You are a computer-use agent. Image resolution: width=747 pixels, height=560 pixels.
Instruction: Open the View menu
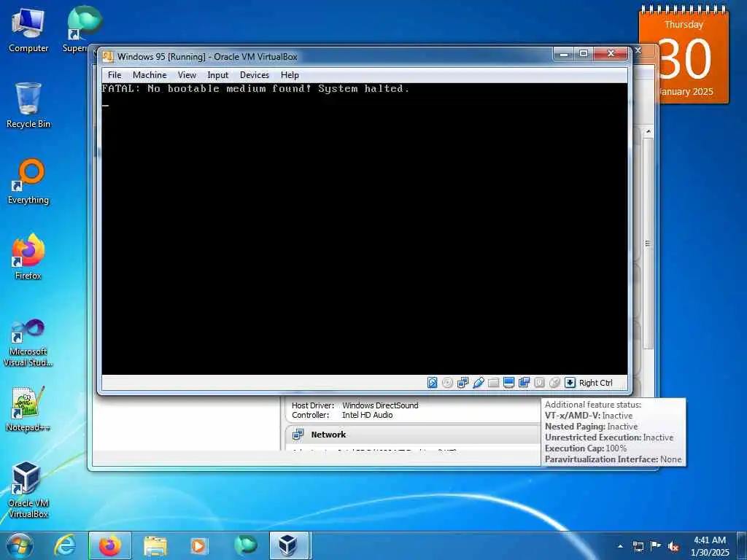pyautogui.click(x=187, y=75)
